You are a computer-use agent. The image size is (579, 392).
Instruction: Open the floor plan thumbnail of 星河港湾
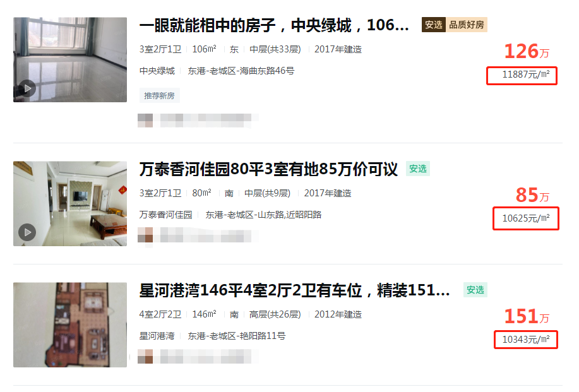(x=70, y=325)
